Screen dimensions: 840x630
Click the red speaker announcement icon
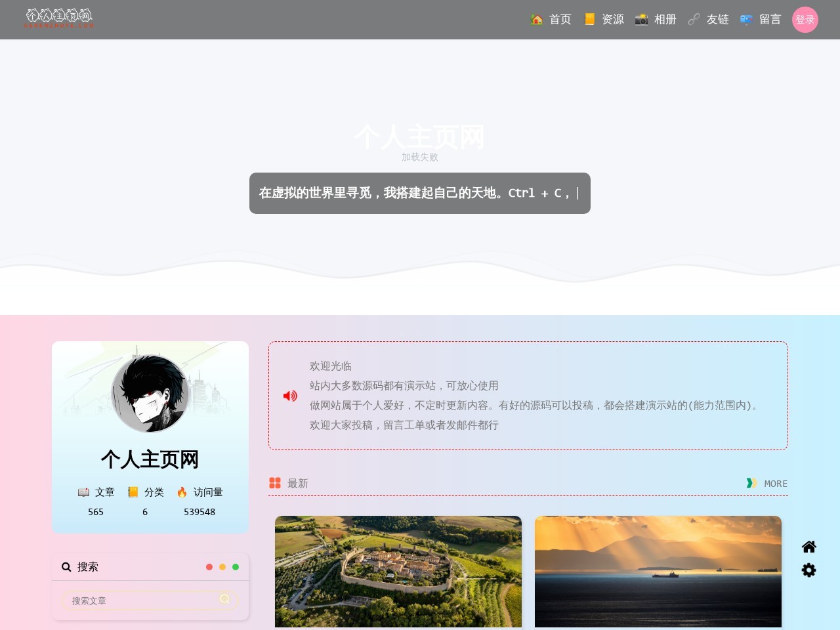click(290, 396)
